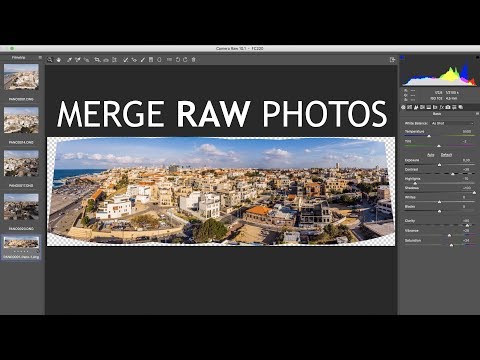Select the Hand tool
This screenshot has width=480, height=360.
click(x=59, y=60)
